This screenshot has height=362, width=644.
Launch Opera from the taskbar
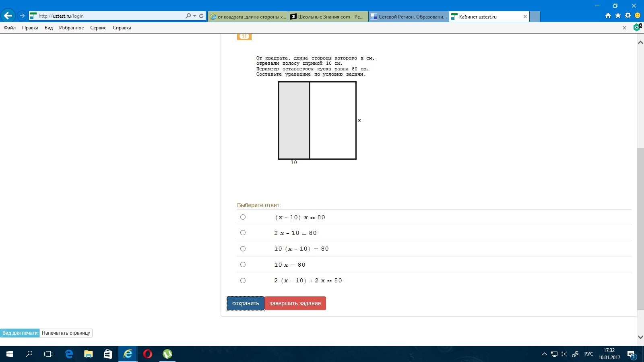[147, 354]
